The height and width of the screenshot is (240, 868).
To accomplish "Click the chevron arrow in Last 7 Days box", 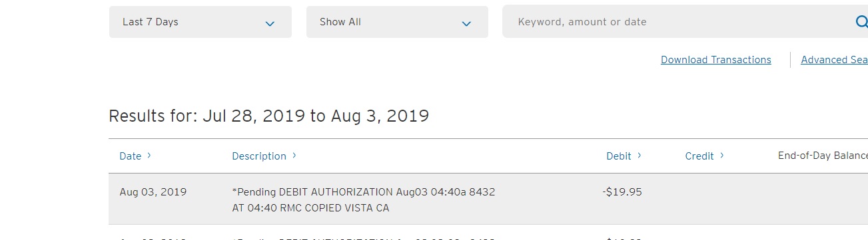I will 270,23.
